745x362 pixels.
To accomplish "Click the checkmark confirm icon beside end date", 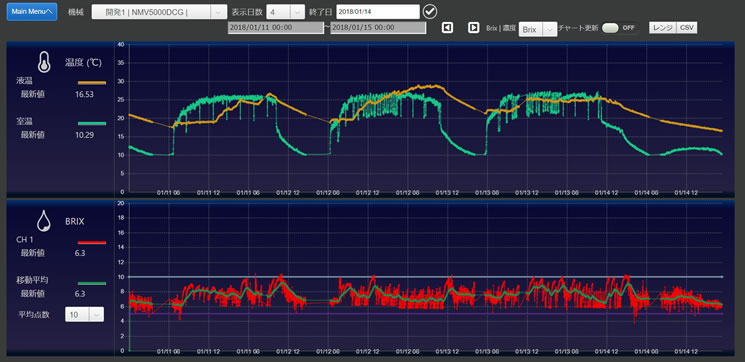I will [x=430, y=11].
